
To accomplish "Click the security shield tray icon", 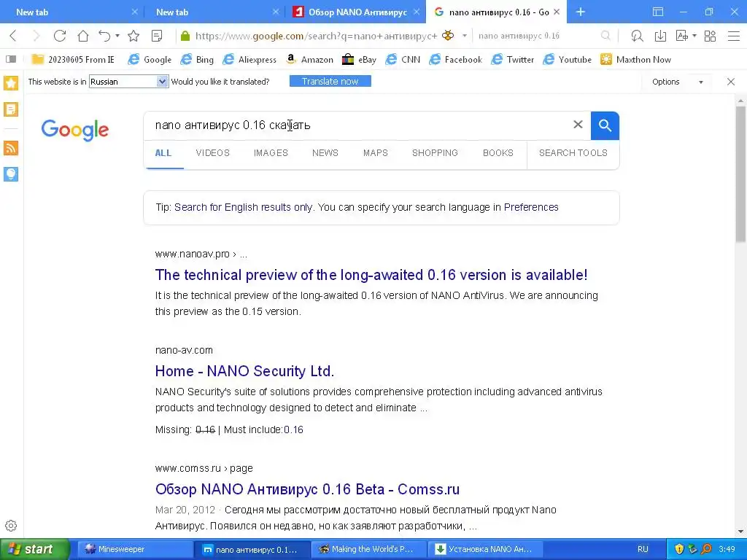I will pyautogui.click(x=679, y=549).
